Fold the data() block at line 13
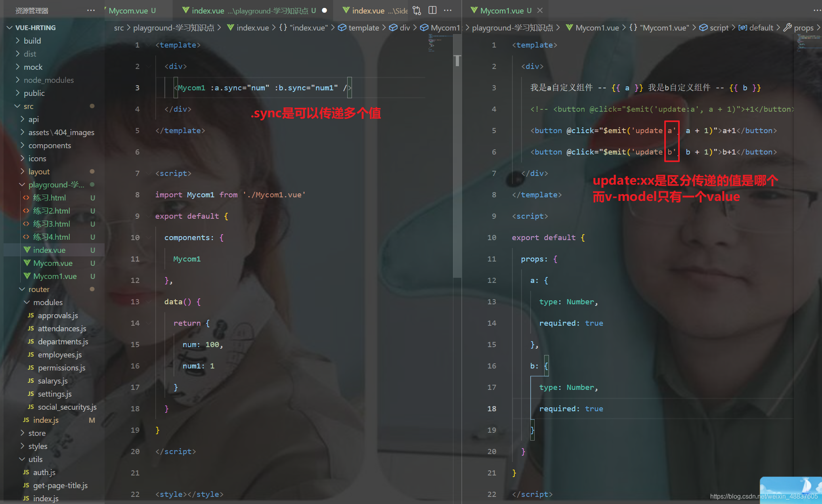 pos(149,302)
